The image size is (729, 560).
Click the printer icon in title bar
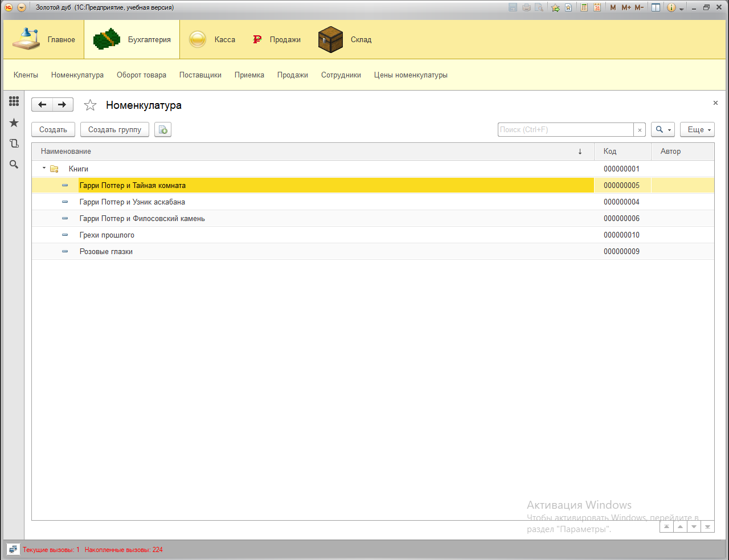tap(526, 7)
